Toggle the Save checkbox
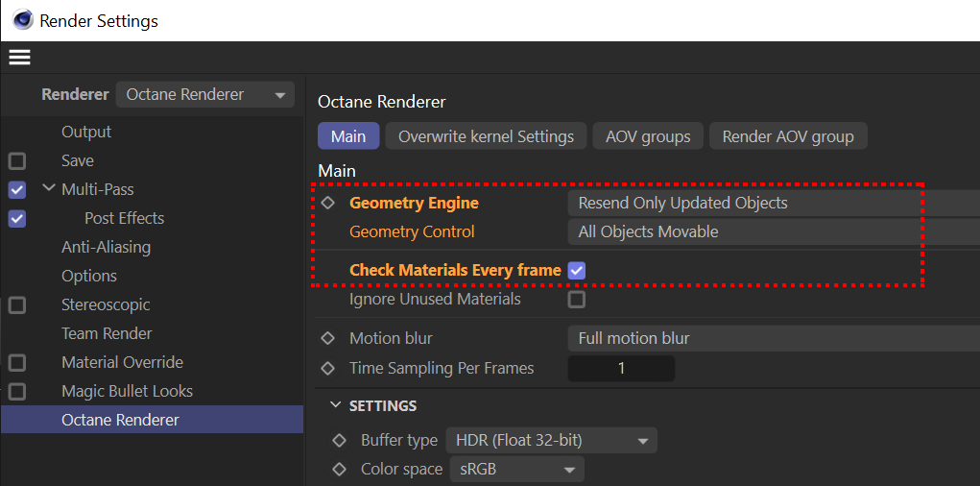Viewport: 980px width, 486px height. click(x=17, y=161)
